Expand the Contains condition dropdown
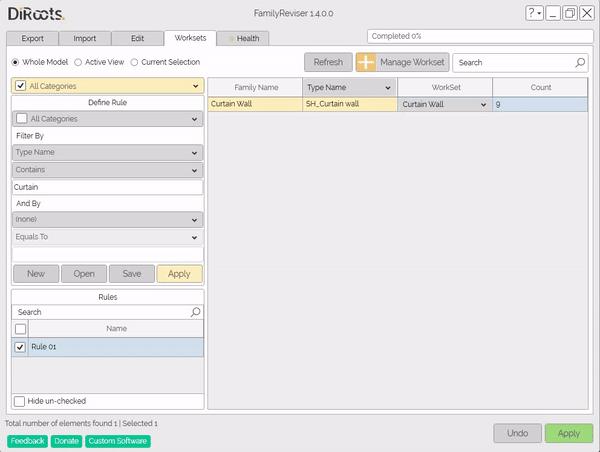This screenshot has height=452, width=600. click(x=107, y=170)
